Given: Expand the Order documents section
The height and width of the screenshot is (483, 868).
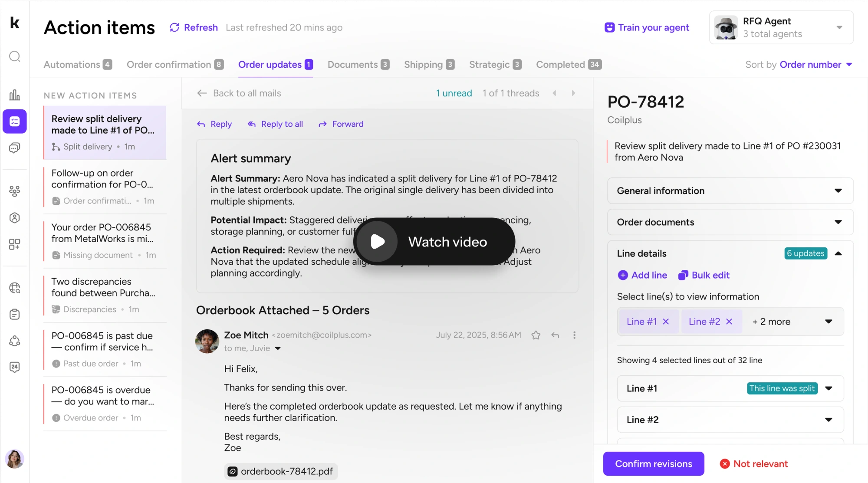Looking at the screenshot, I should (730, 222).
